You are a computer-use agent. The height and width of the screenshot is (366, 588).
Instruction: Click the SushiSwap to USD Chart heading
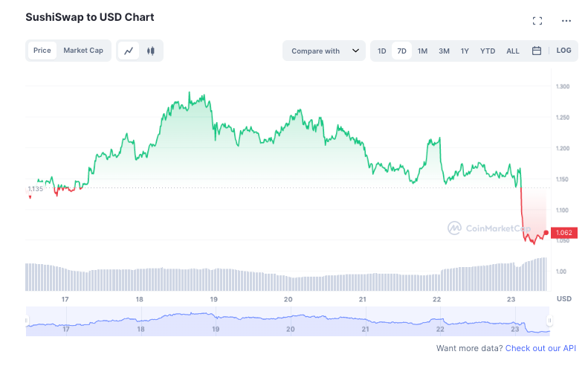point(90,17)
